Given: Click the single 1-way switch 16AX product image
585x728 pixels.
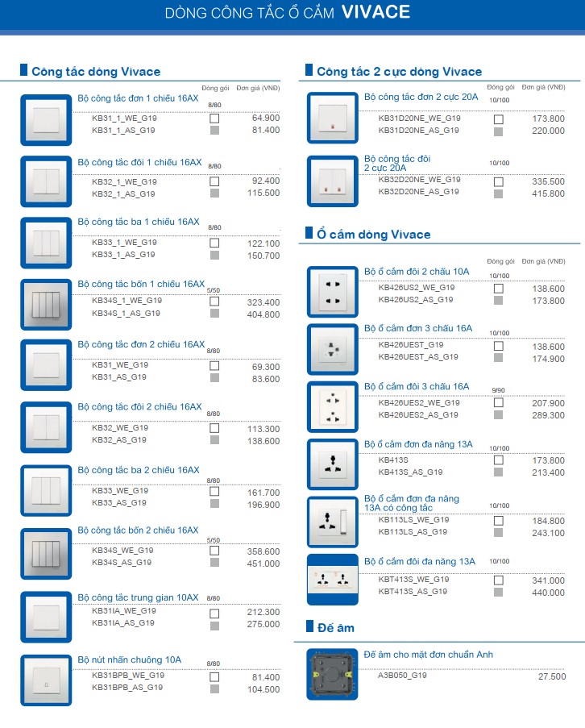Looking at the screenshot, I should pos(46,120).
